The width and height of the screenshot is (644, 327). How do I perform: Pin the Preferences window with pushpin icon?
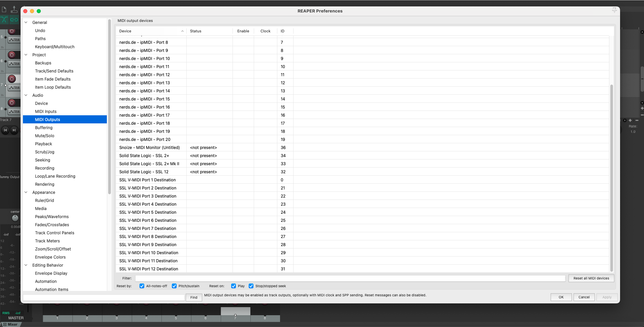[x=614, y=10]
